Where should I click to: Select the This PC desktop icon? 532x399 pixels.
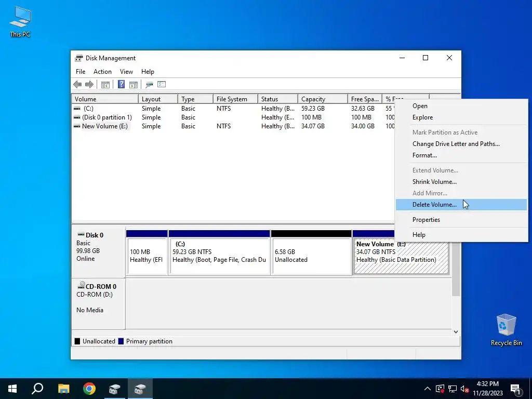pyautogui.click(x=20, y=22)
